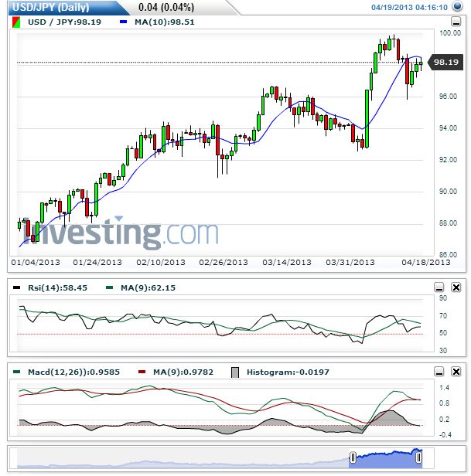Minimize the RSI indicator panel
Screen dimensions: 471x476
[x=439, y=287]
